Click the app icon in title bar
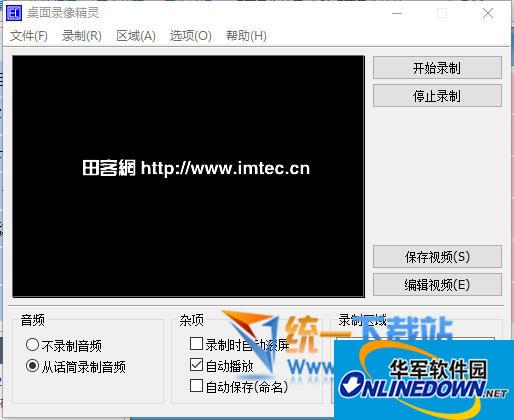 [x=14, y=13]
